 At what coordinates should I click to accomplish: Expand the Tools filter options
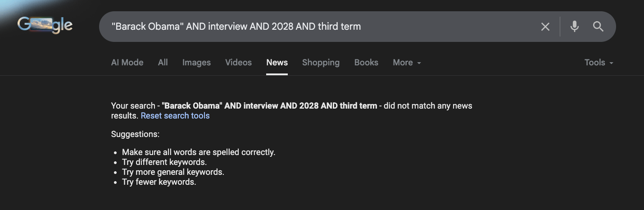(595, 63)
